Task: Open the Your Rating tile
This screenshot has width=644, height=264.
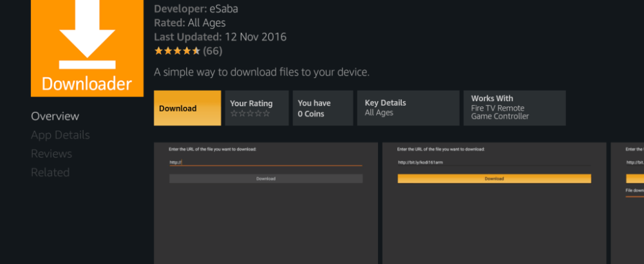Action: [x=257, y=108]
